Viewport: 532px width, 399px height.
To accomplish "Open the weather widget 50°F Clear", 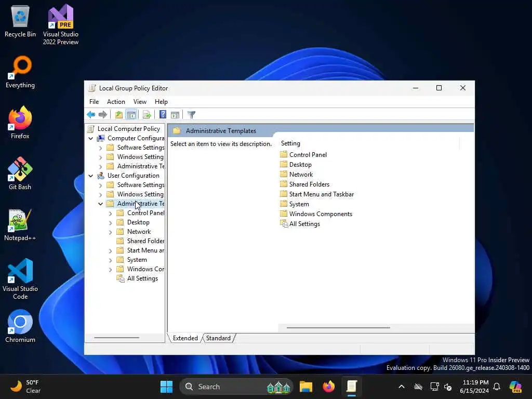I will click(25, 387).
